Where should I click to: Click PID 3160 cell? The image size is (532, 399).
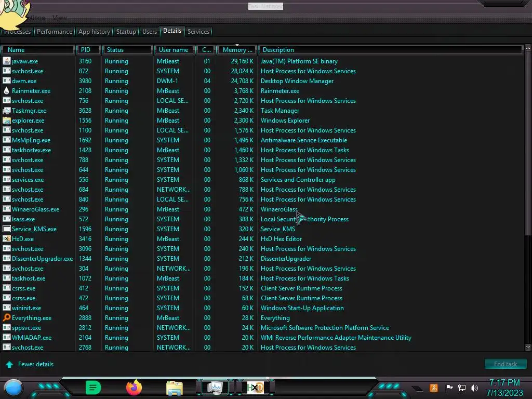tap(85, 61)
